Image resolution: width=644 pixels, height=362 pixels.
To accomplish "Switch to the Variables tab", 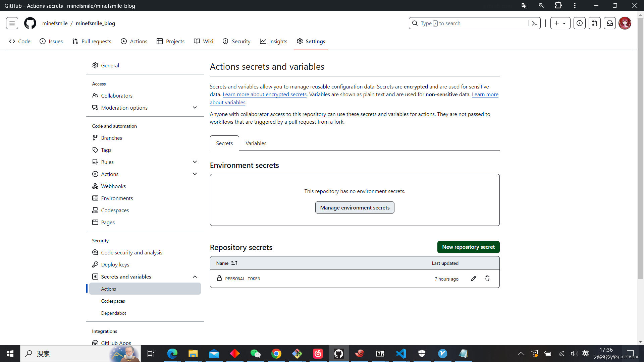I will tap(256, 143).
